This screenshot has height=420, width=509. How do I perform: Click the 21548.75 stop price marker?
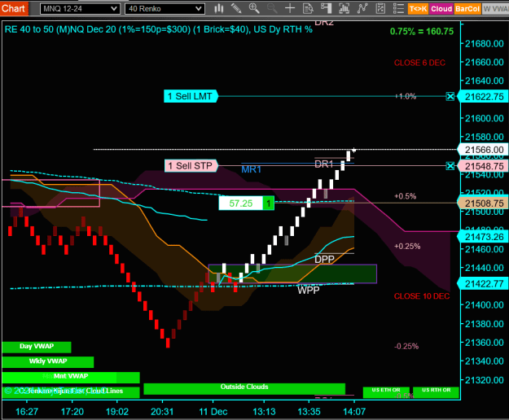[x=484, y=166]
